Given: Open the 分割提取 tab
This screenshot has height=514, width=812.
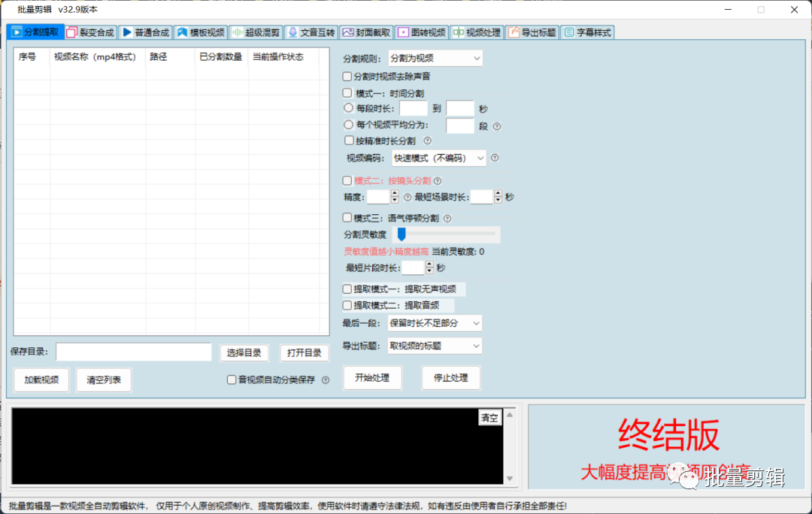Looking at the screenshot, I should pos(35,32).
